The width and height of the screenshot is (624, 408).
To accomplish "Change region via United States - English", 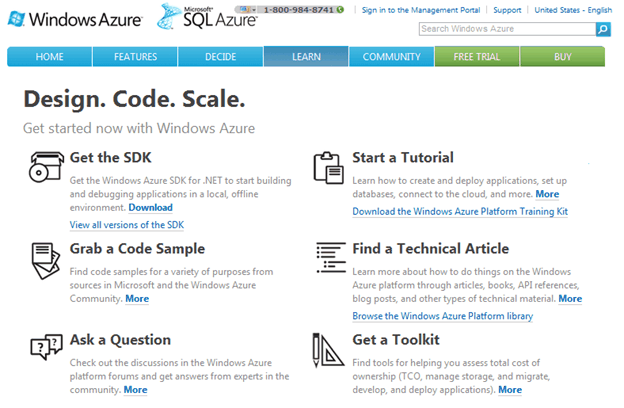I will (573, 10).
